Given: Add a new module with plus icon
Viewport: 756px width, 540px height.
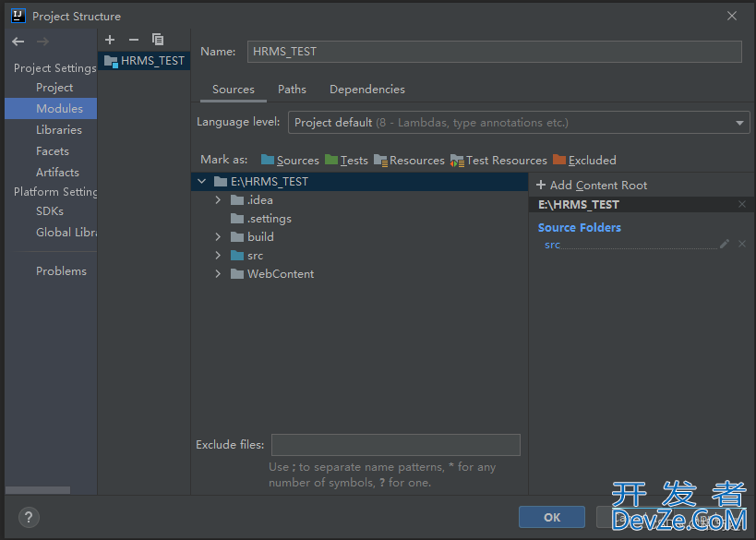Looking at the screenshot, I should click(110, 40).
